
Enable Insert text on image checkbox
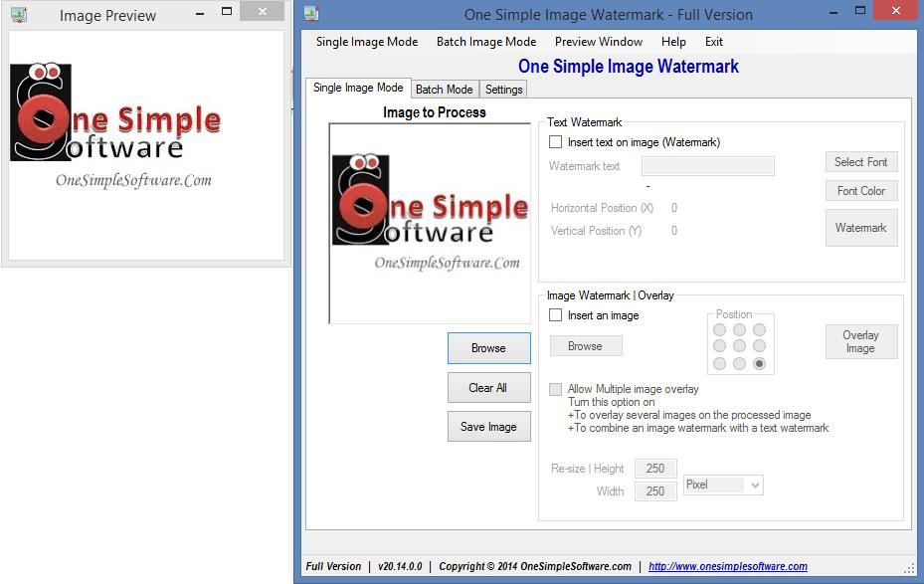tap(556, 142)
